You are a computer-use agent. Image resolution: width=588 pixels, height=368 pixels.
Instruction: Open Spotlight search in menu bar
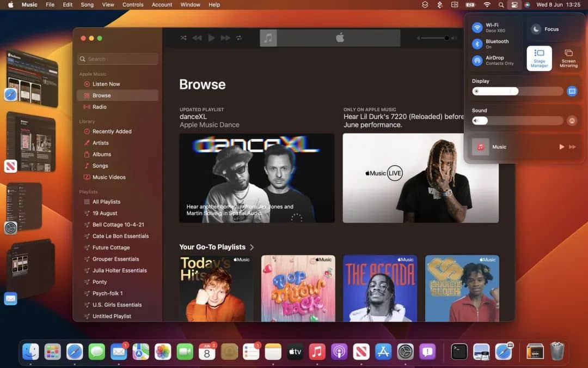coord(501,5)
